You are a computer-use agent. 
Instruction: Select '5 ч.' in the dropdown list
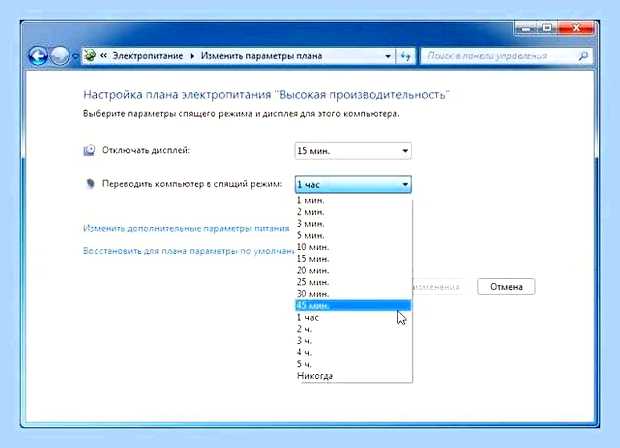click(353, 364)
